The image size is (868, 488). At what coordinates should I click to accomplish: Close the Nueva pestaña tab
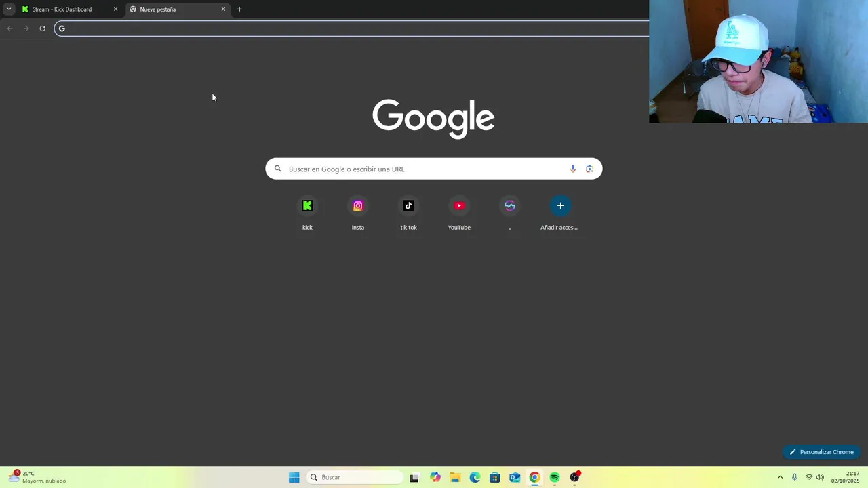[x=223, y=9]
